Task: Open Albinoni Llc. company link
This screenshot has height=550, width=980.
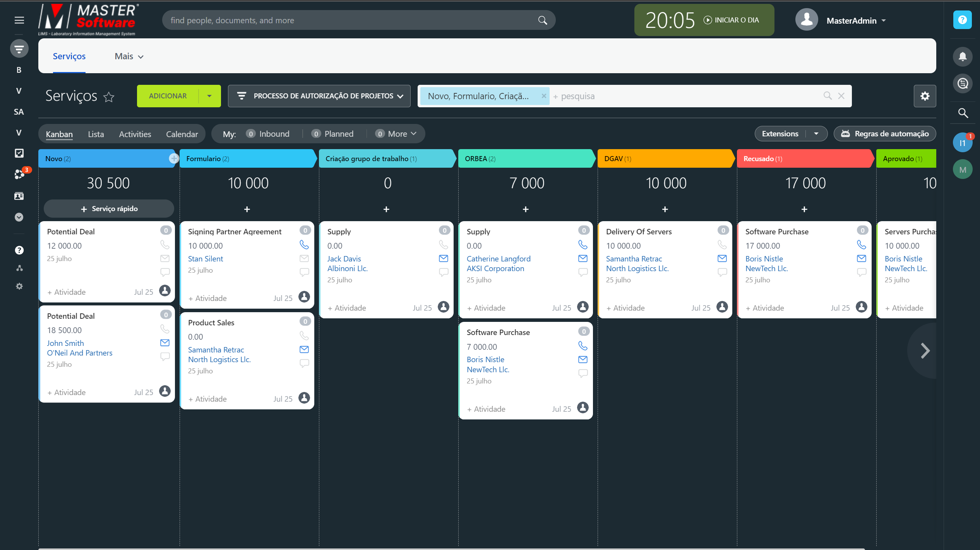Action: pos(347,268)
